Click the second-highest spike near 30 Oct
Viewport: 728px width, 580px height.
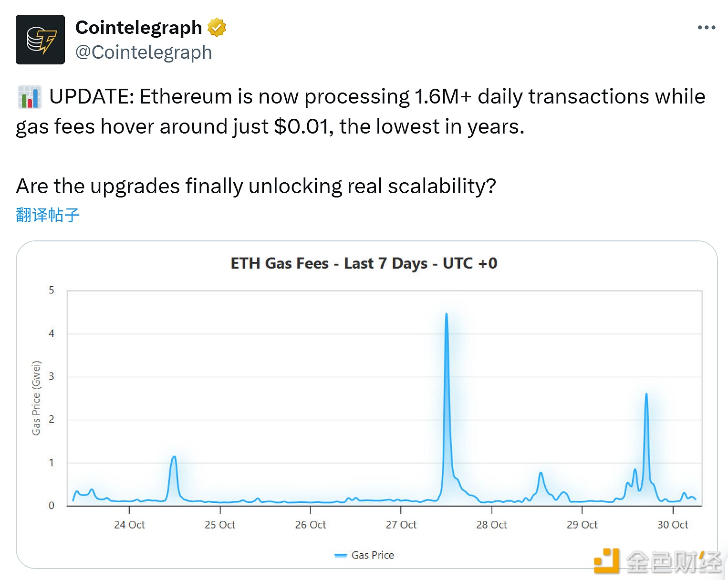pyautogui.click(x=646, y=394)
